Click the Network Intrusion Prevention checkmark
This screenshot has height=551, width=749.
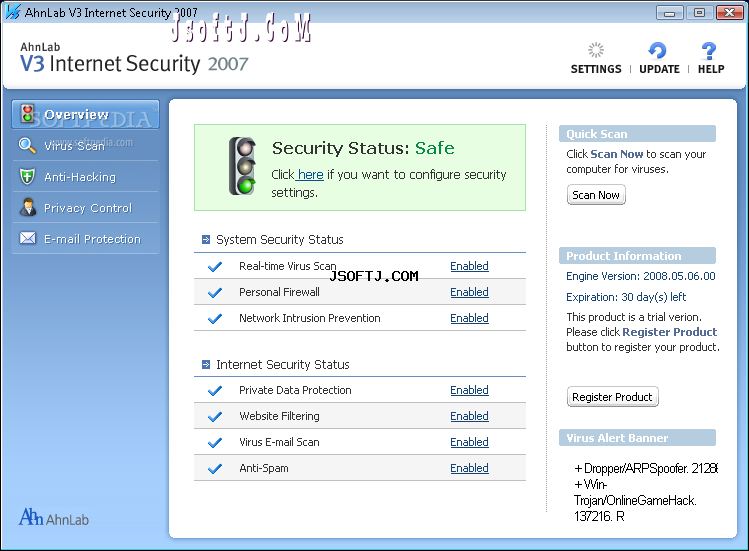tap(215, 318)
